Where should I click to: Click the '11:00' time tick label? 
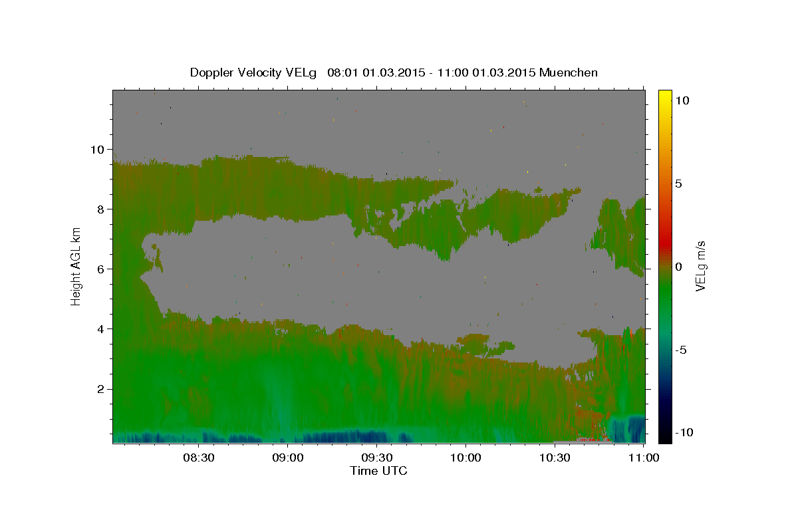click(x=644, y=458)
